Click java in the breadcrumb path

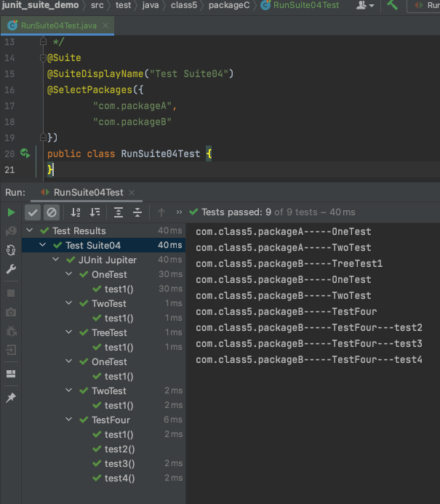(151, 5)
